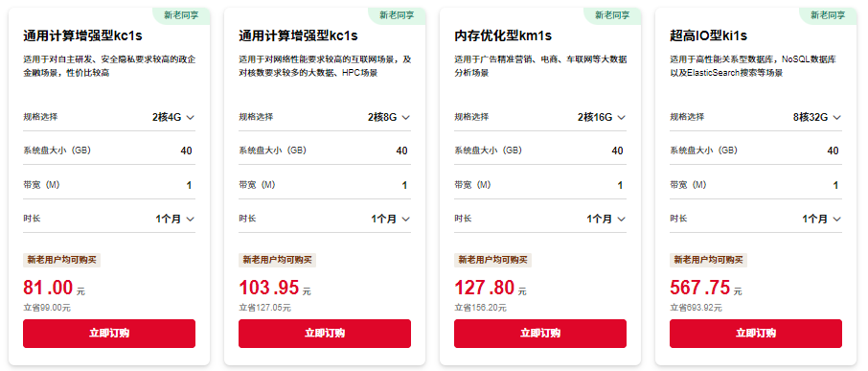Click the 新老同享 badge on the first kc1s card
868x371 pixels.
click(x=181, y=15)
